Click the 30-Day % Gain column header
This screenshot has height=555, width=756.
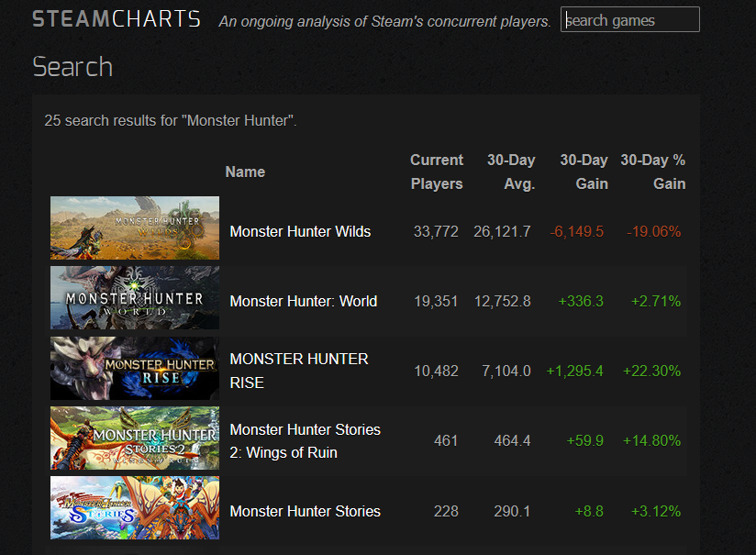pyautogui.click(x=653, y=172)
